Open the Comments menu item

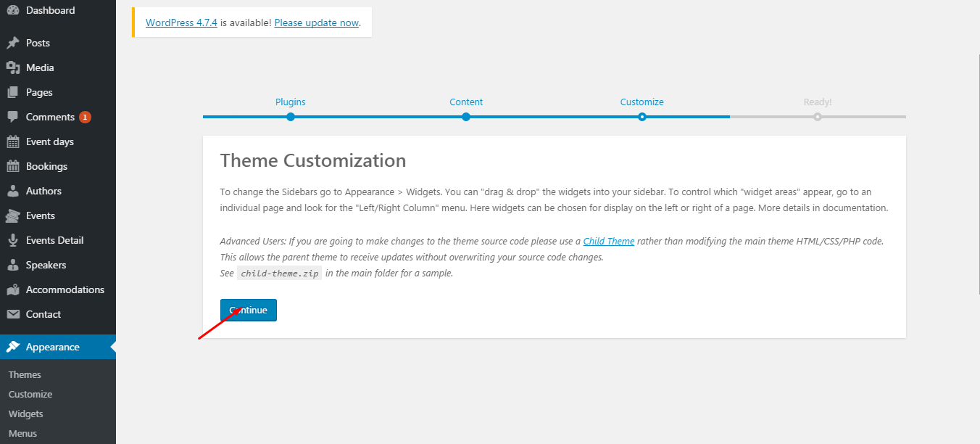[58, 117]
